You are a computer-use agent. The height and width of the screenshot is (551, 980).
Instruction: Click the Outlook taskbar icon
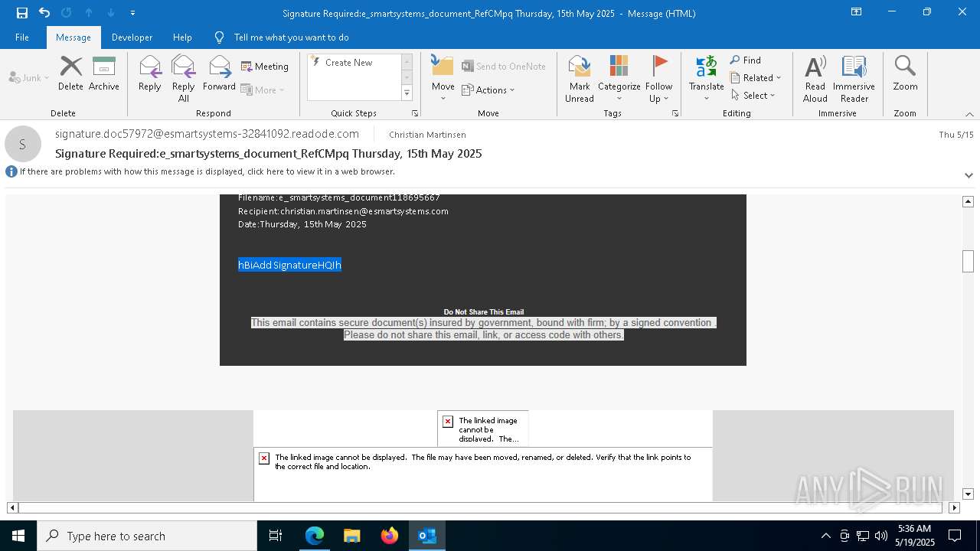[x=426, y=536]
